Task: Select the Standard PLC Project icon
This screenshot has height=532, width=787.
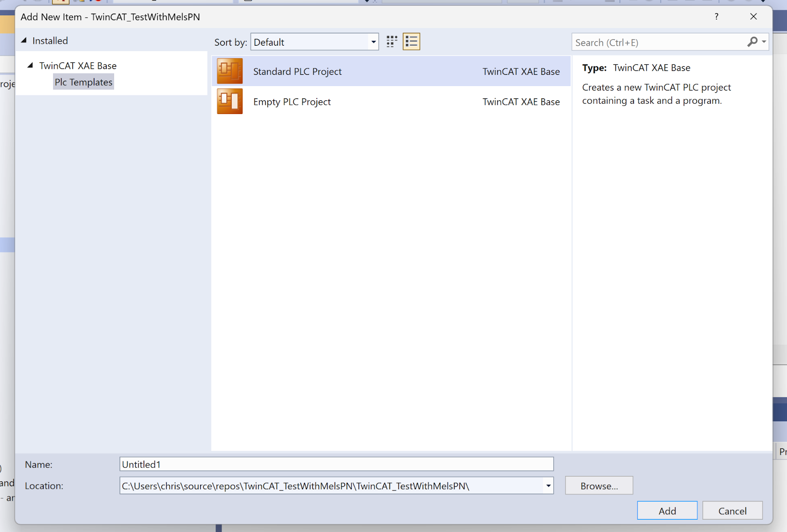Action: 230,71
